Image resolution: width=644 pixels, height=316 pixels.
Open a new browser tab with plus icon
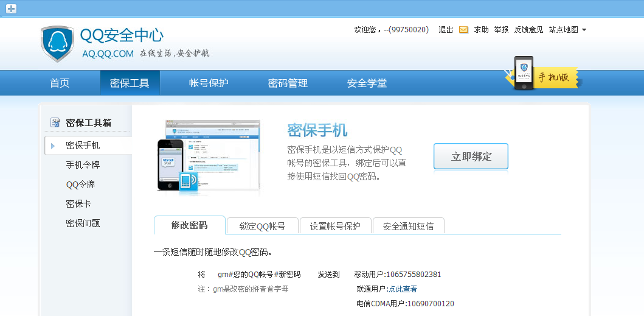pos(11,9)
